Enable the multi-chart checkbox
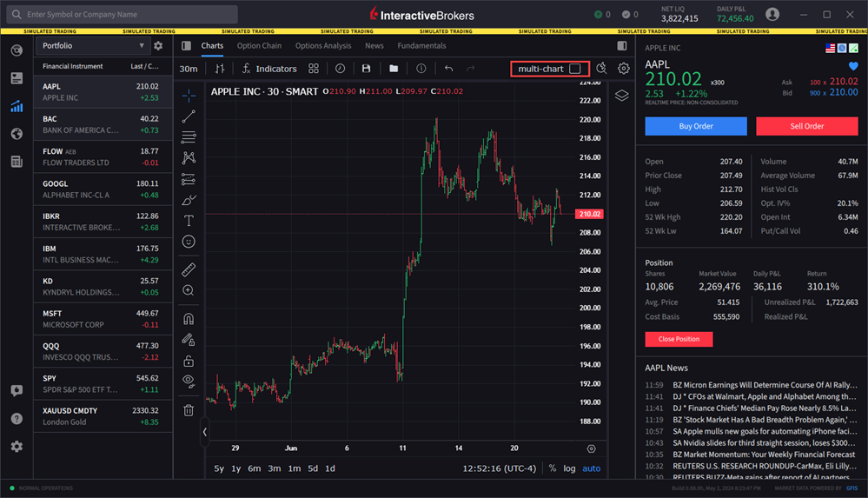Screen dimensions: 868x498 575,69
